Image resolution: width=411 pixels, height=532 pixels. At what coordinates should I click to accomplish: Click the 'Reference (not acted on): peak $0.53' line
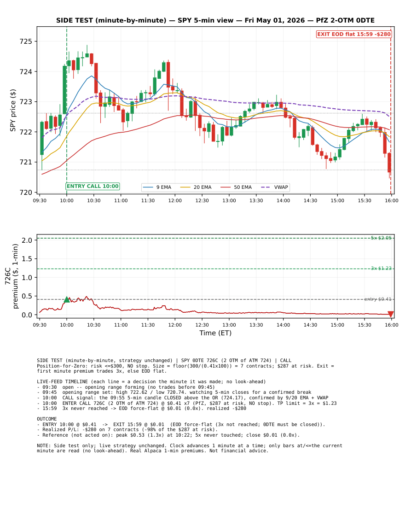click(168, 435)
